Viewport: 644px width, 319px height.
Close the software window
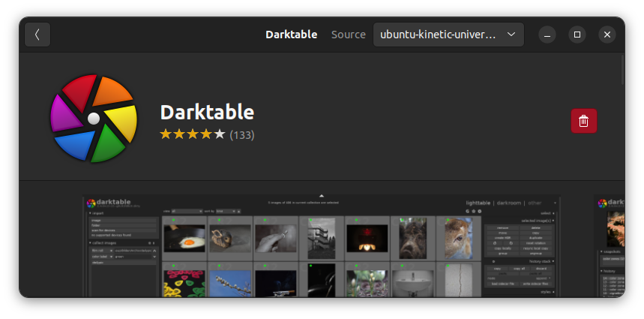pos(607,35)
